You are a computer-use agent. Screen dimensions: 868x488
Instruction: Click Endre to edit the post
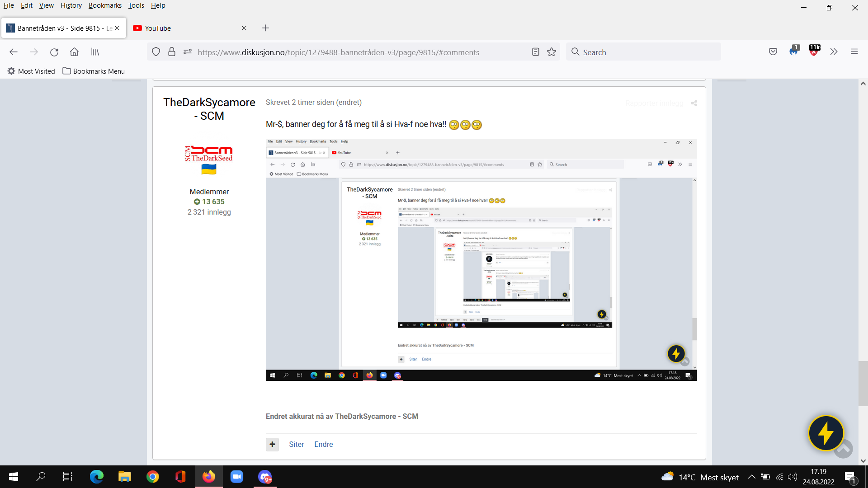[324, 444]
